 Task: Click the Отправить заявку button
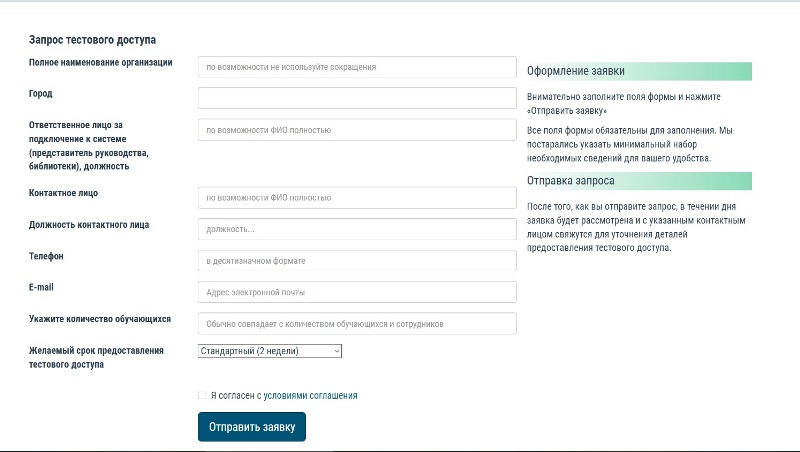[252, 427]
